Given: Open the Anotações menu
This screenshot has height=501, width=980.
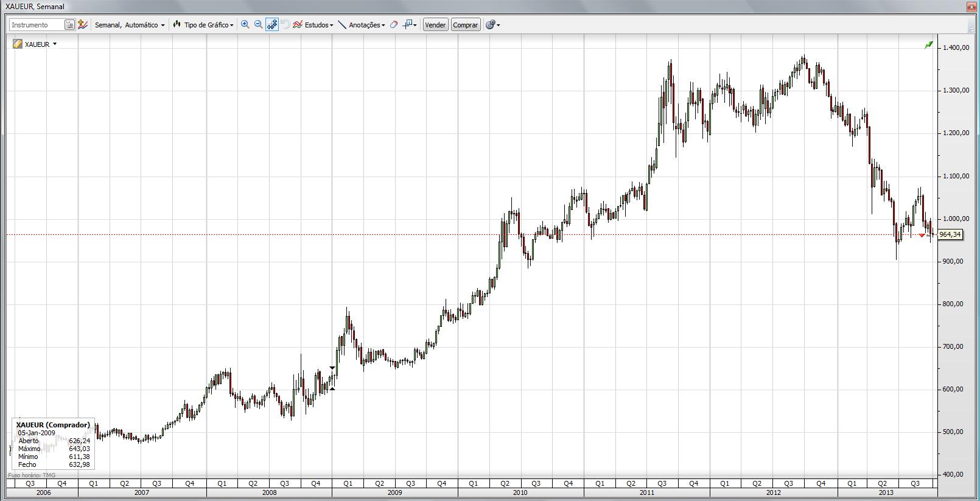Looking at the screenshot, I should tap(362, 25).
